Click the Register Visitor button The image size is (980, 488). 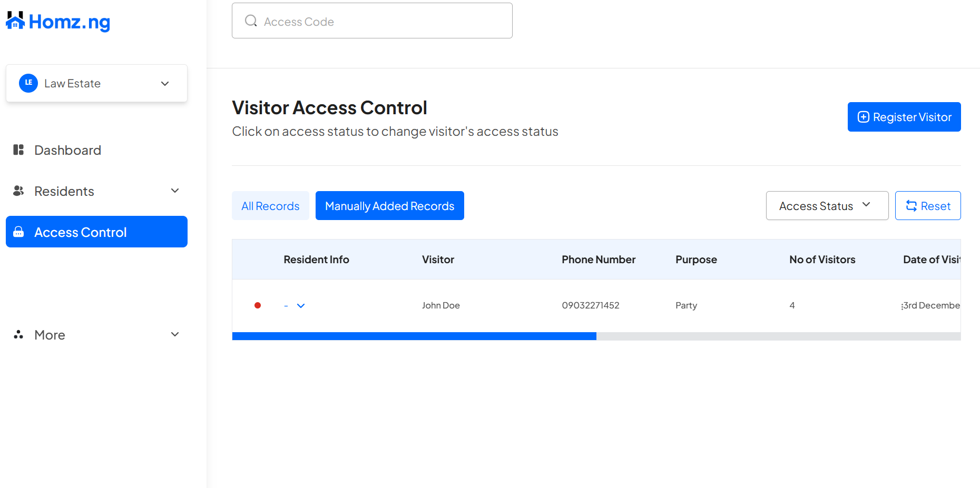[x=904, y=116]
